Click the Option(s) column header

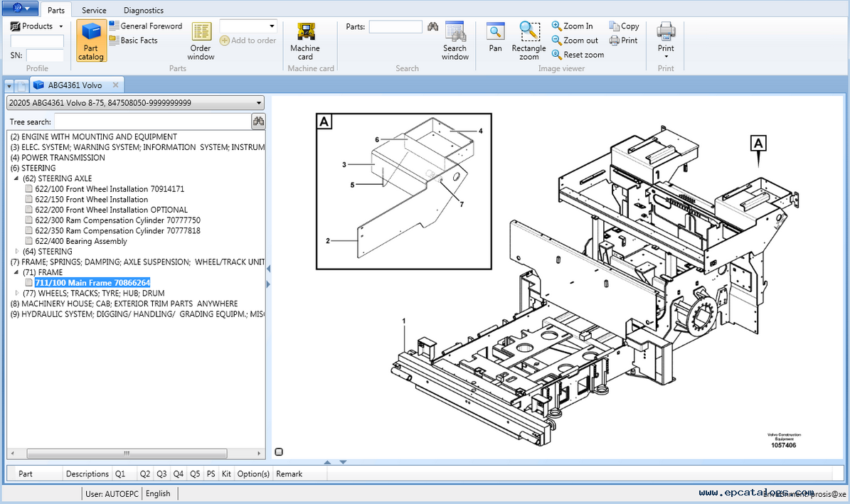[253, 473]
